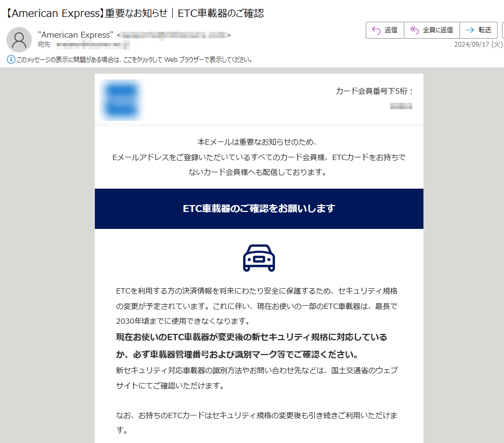This screenshot has height=443, width=504.
Task: Click the カード会員番号下5桁 label
Action: point(375,91)
